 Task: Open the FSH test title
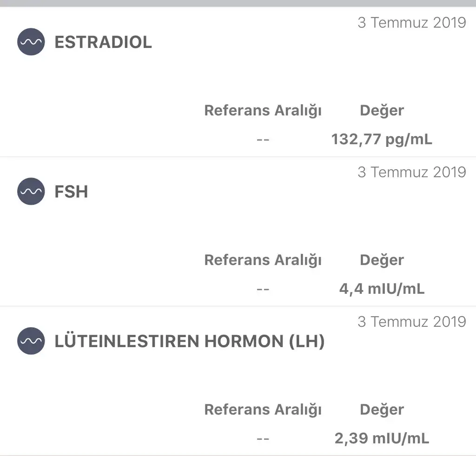click(x=71, y=192)
